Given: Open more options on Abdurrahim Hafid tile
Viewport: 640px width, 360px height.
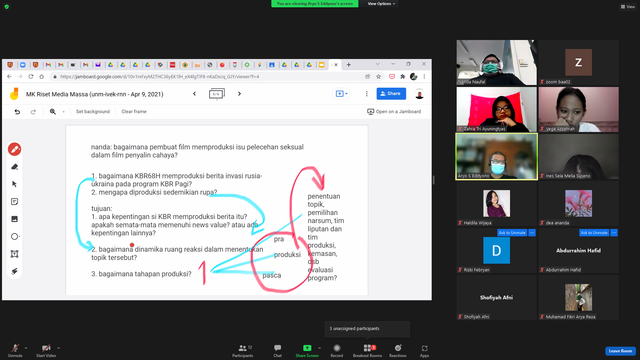Looking at the screenshot, I should click(x=614, y=233).
